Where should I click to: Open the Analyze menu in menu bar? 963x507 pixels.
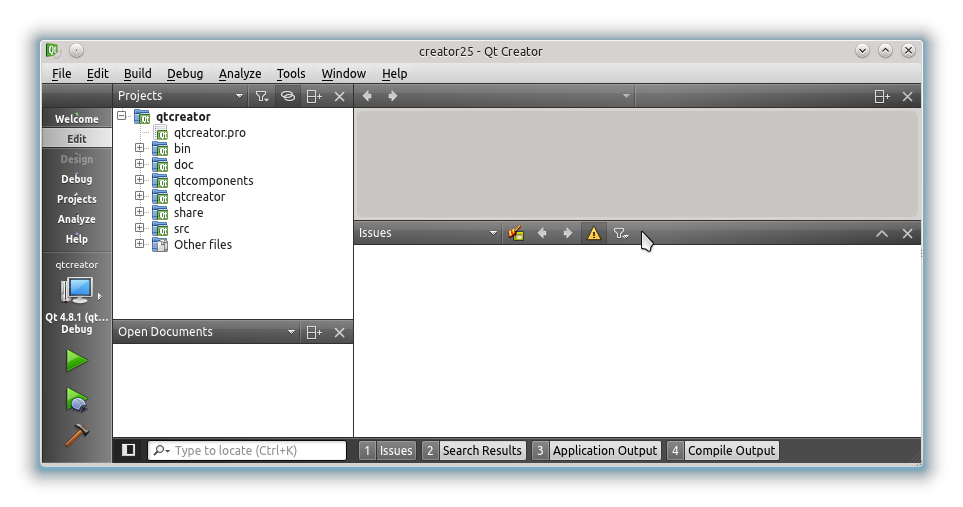(239, 73)
